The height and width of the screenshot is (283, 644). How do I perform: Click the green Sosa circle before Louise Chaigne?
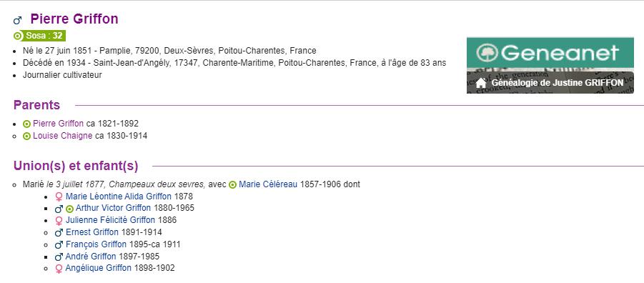click(x=26, y=136)
